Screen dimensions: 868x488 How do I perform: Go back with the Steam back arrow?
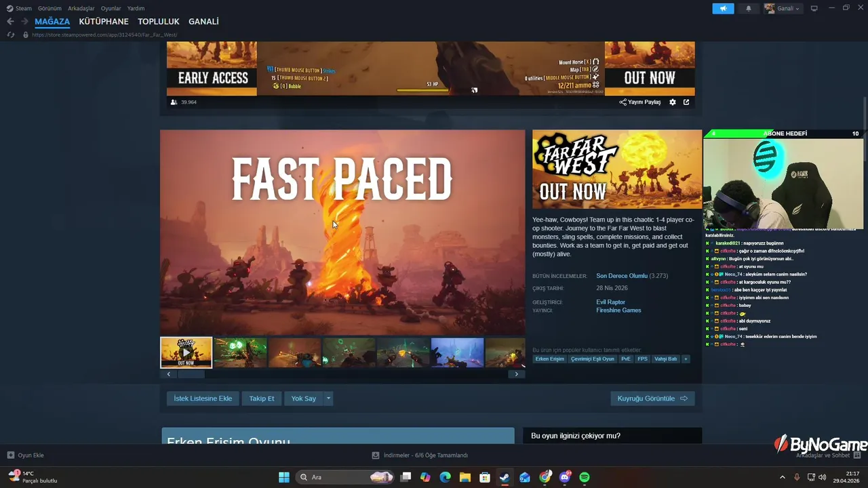pyautogui.click(x=10, y=22)
